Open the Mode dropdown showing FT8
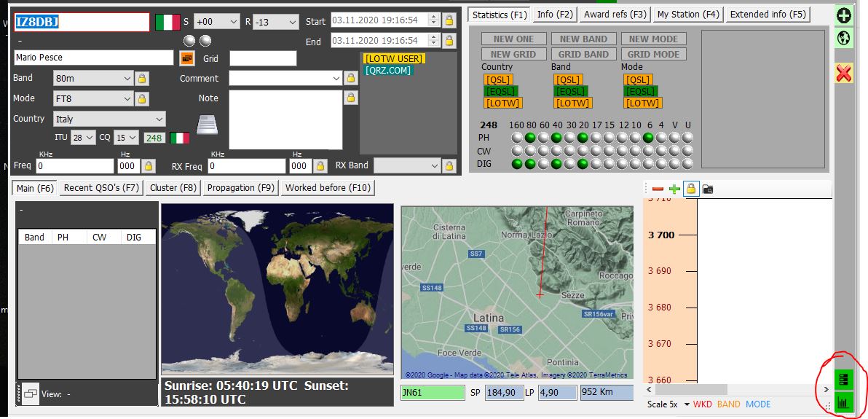 click(x=127, y=98)
